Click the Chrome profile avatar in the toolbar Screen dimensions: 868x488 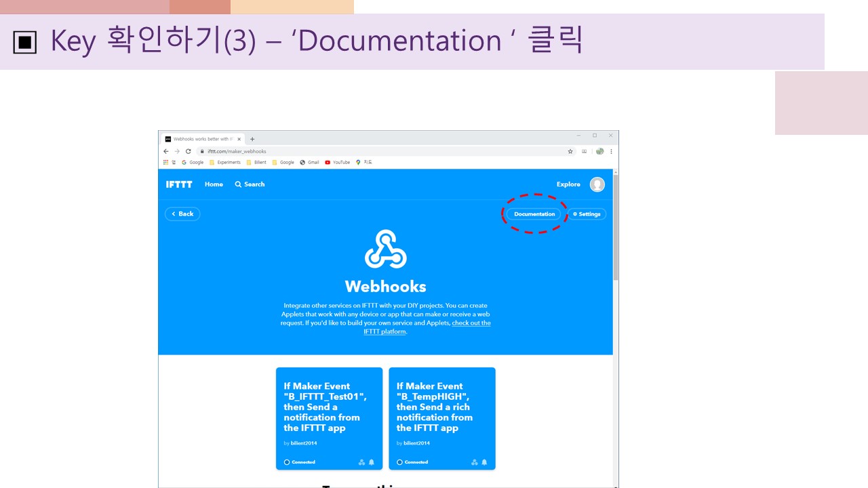click(600, 151)
